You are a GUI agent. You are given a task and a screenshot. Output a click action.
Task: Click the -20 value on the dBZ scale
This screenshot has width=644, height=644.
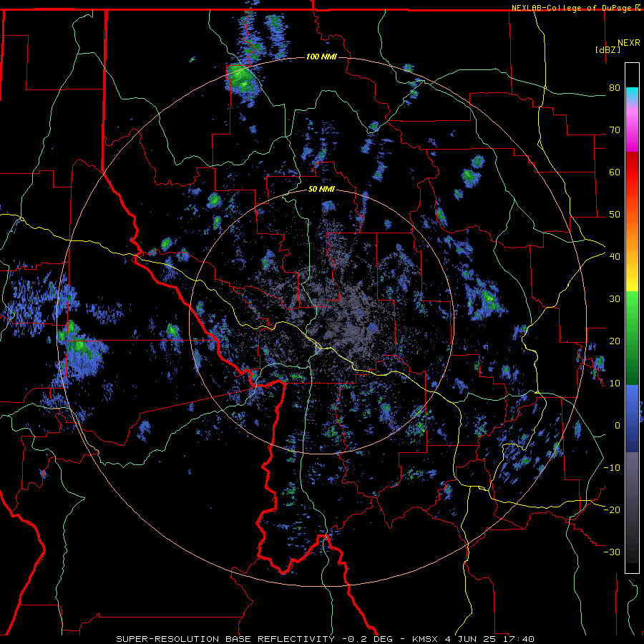(x=612, y=509)
